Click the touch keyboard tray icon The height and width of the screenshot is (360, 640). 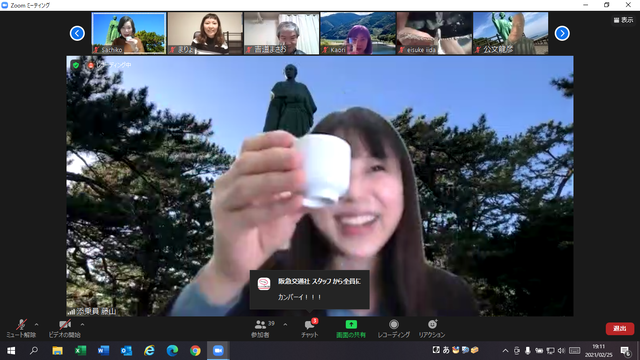(575, 351)
